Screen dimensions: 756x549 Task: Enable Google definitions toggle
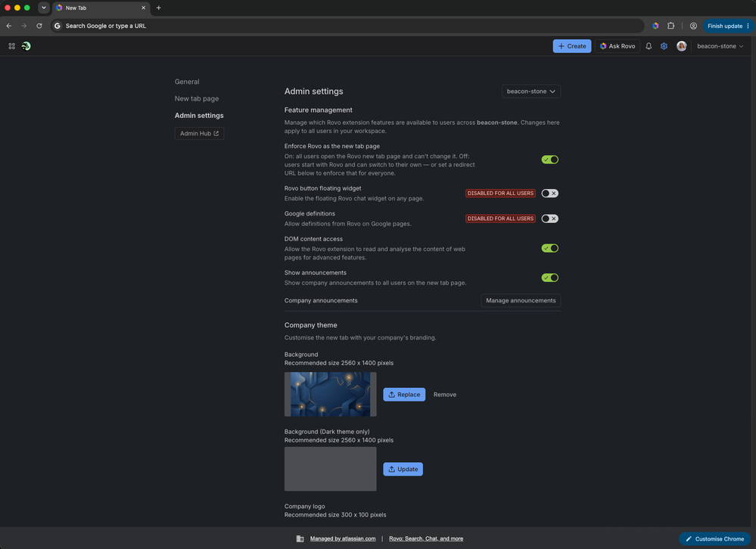click(549, 219)
